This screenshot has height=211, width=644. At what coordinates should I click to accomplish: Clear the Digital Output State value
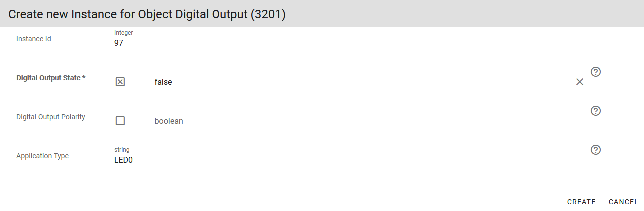tap(579, 82)
